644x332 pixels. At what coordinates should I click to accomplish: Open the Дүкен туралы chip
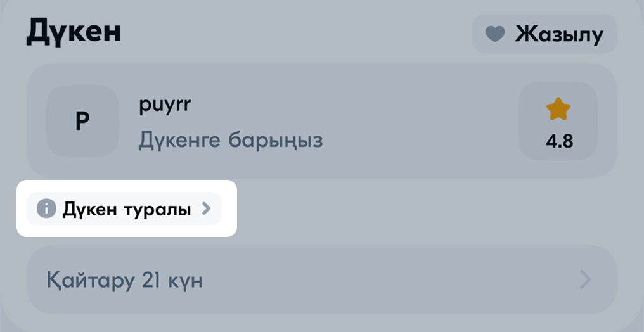click(x=124, y=208)
